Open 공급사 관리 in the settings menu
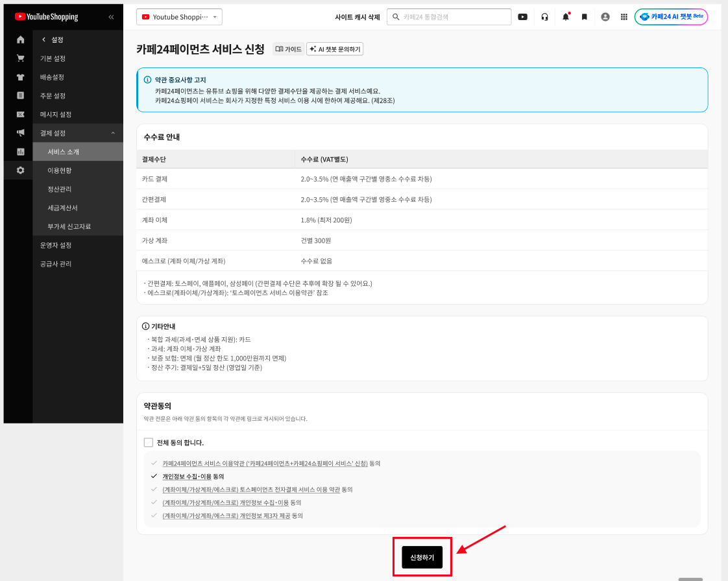 pos(56,263)
